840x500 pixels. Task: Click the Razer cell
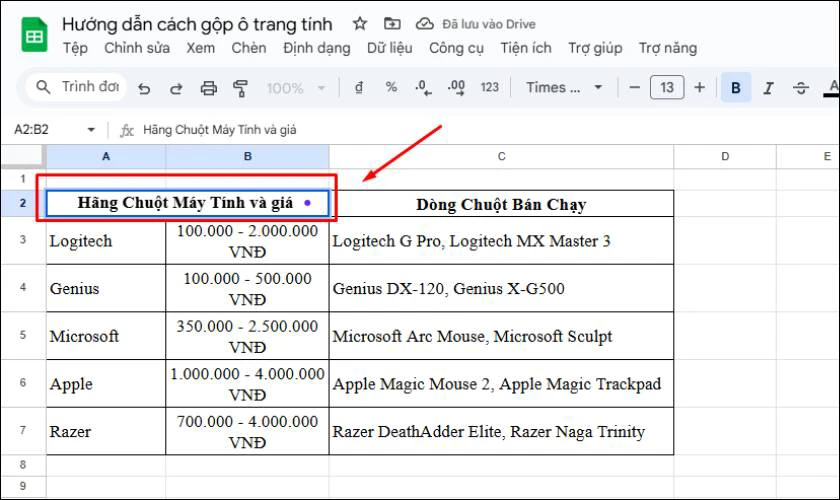[106, 431]
